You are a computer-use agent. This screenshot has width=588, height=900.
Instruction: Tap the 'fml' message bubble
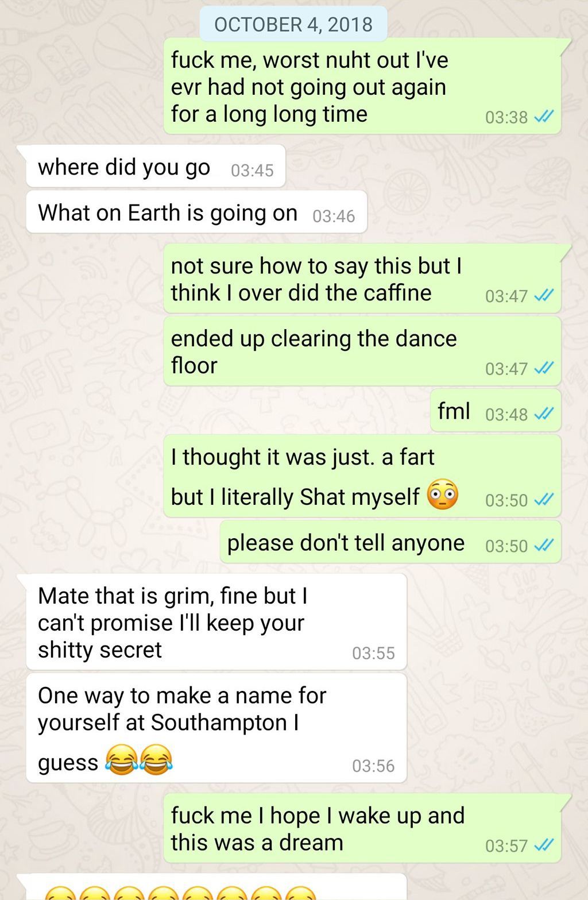tap(496, 411)
